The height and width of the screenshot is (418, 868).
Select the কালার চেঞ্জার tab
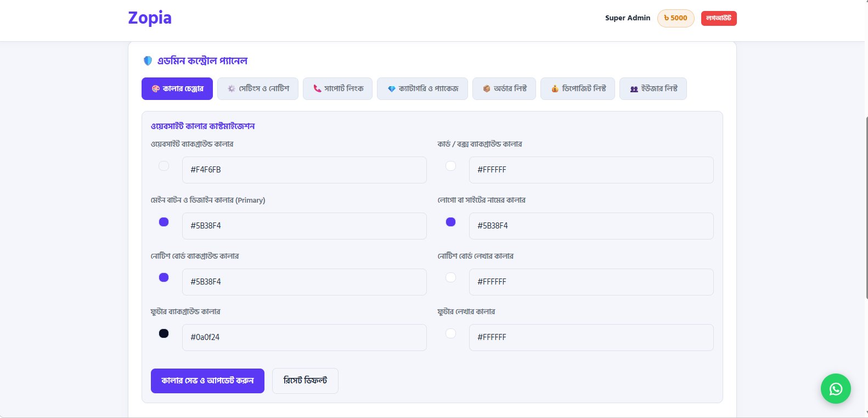tap(177, 88)
